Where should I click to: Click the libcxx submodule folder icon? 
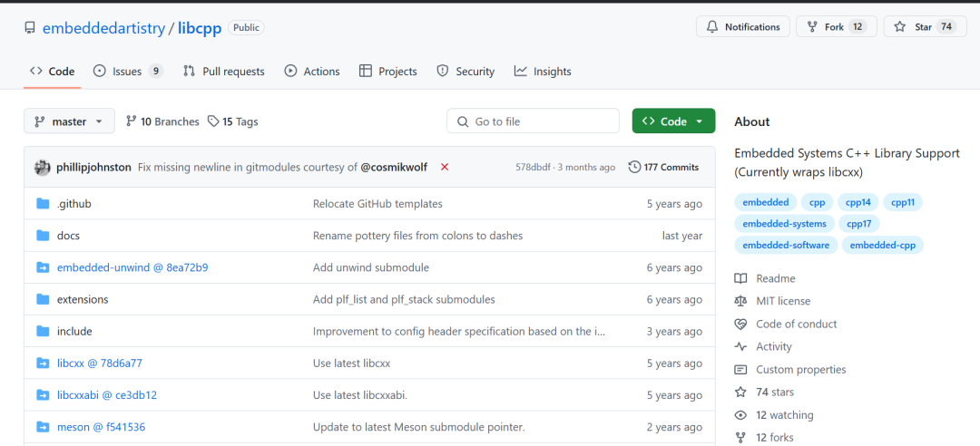pos(43,363)
